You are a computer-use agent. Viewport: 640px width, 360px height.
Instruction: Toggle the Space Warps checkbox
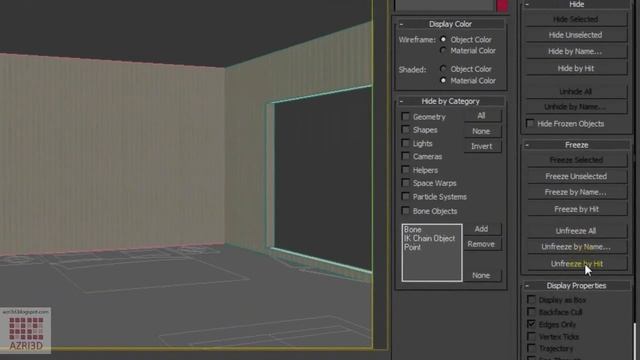coord(405,183)
